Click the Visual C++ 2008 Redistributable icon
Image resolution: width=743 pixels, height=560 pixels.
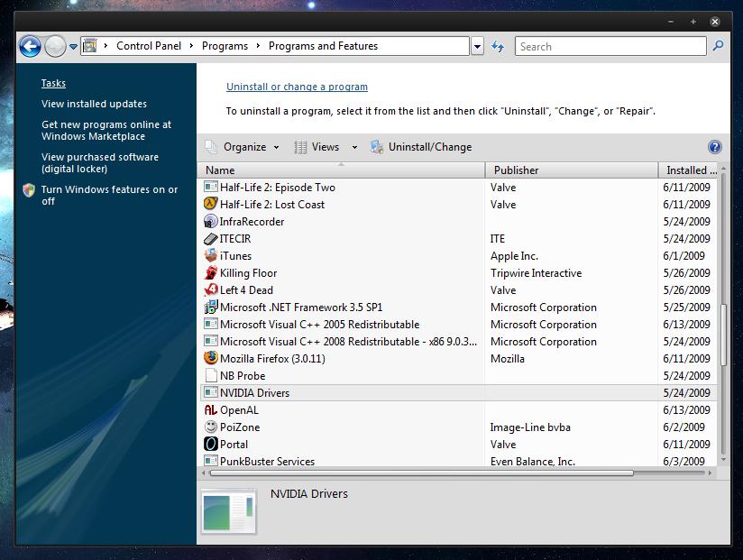tap(211, 341)
